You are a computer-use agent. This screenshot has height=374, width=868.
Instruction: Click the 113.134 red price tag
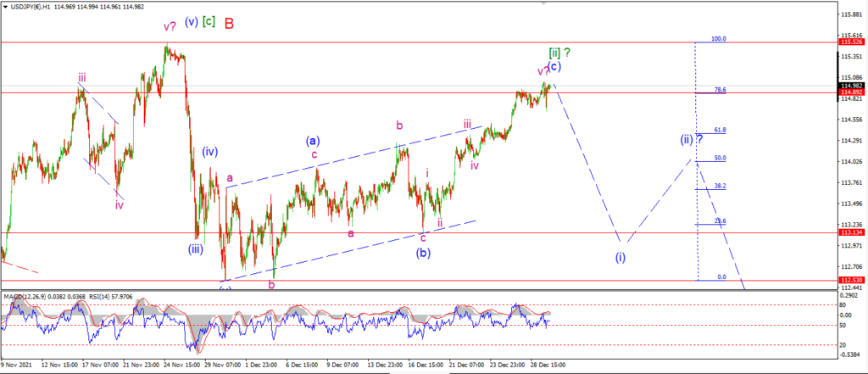[851, 232]
